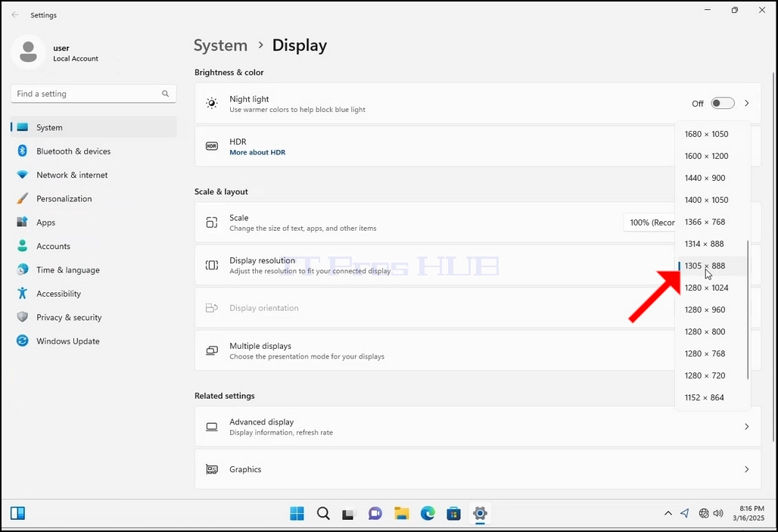The width and height of the screenshot is (778, 532).
Task: Open the Chat app on taskbar
Action: tap(375, 513)
